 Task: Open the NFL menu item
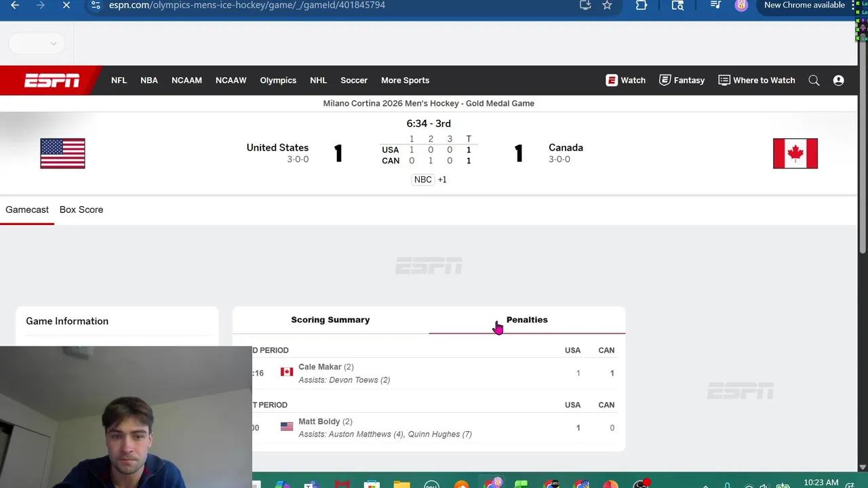[x=119, y=80]
